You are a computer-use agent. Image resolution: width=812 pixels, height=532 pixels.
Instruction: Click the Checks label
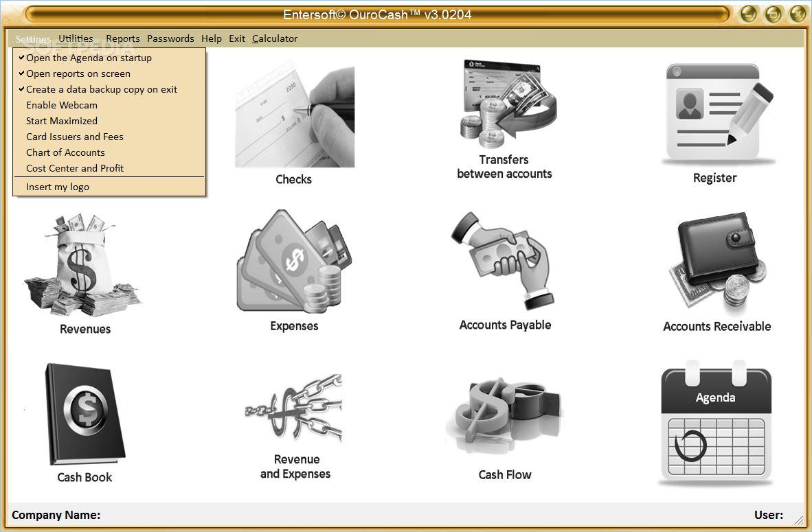[x=293, y=180]
